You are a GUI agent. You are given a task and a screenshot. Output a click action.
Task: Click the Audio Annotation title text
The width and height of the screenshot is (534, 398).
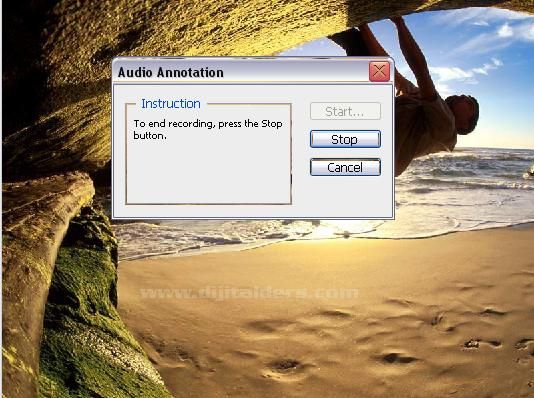[171, 73]
